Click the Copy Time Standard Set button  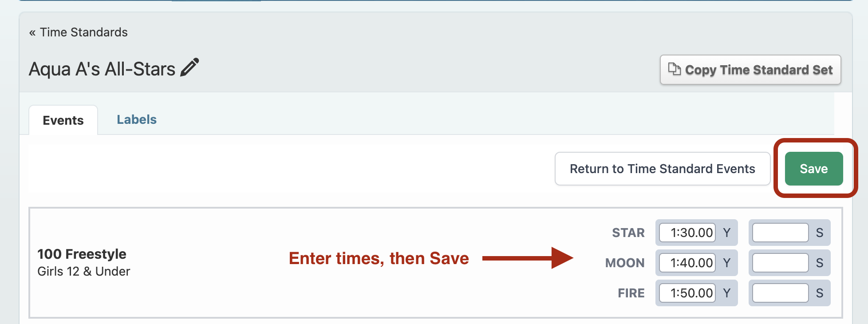(x=750, y=70)
